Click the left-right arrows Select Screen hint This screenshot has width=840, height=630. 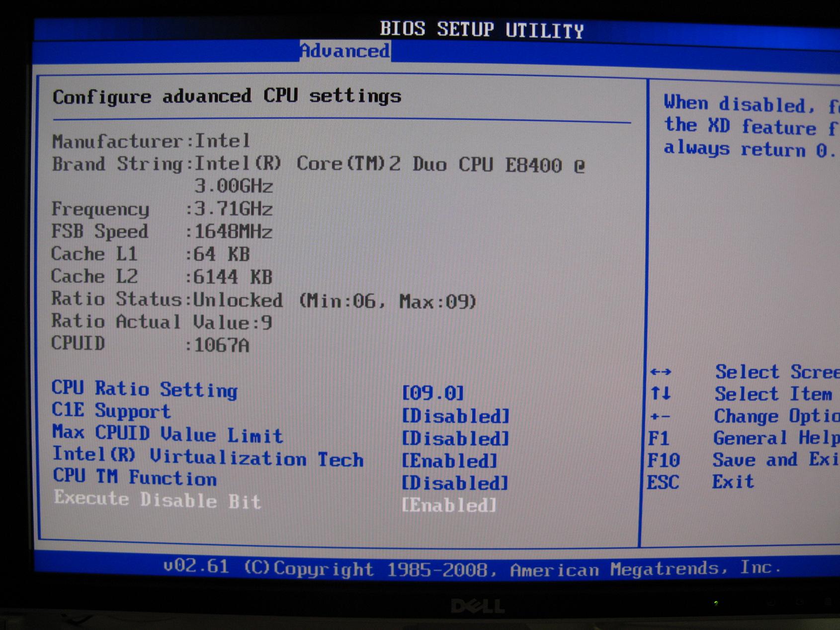[745, 372]
